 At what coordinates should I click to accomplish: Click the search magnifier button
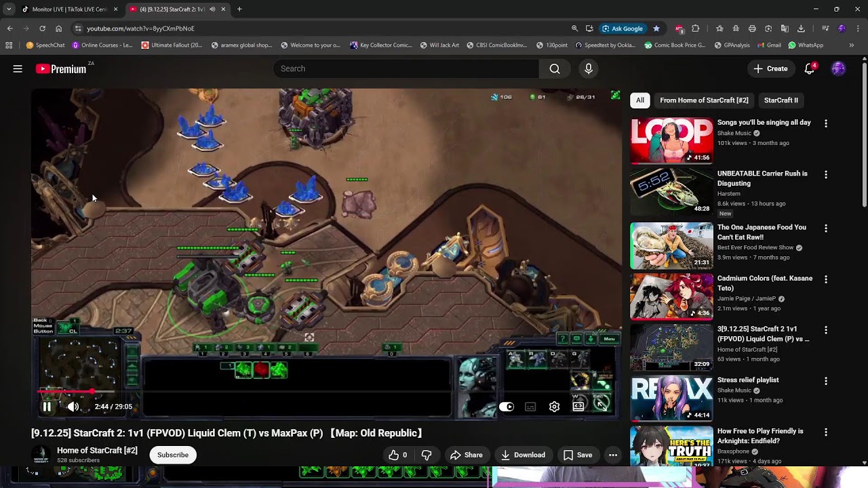coord(555,68)
